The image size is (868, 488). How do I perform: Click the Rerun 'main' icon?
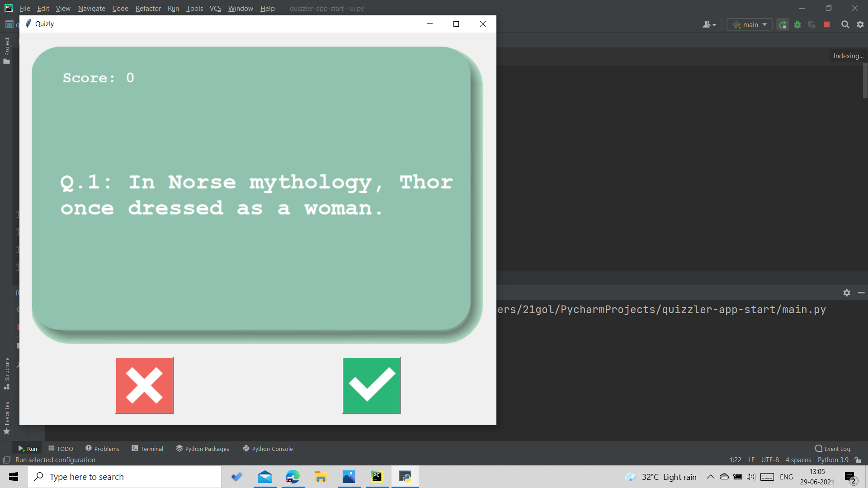783,25
